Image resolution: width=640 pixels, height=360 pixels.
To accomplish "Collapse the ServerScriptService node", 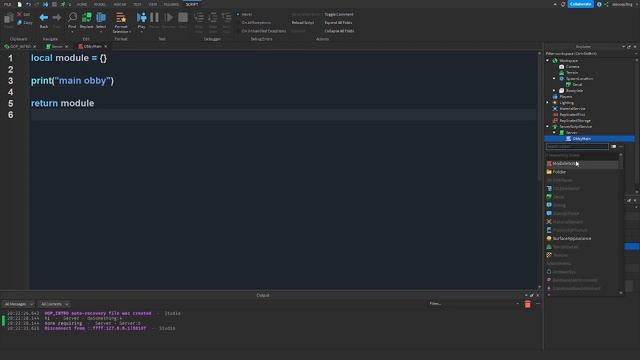I will tap(548, 127).
